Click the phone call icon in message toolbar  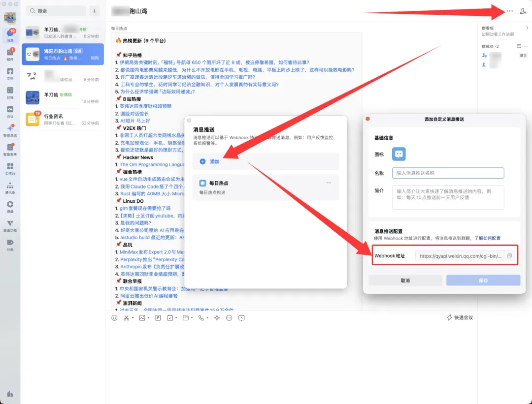tap(201, 318)
